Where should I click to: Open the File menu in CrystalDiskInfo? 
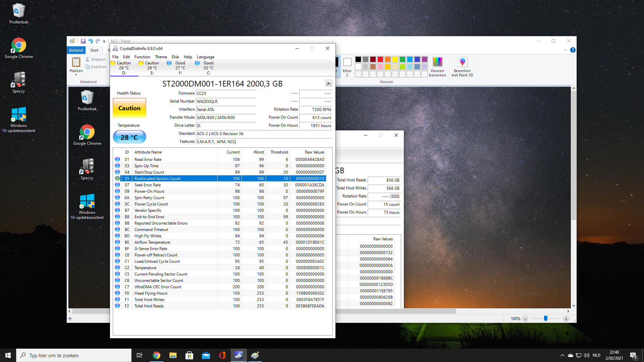[115, 57]
